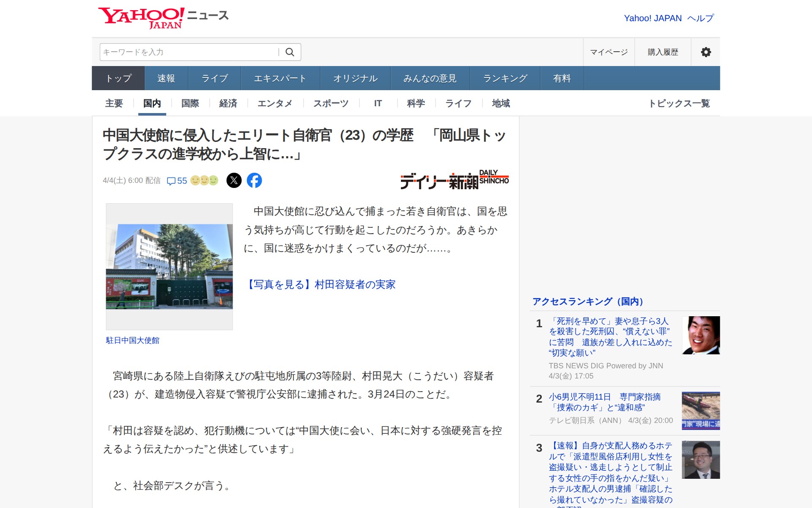Open settings via the gear icon
Image resolution: width=812 pixels, height=508 pixels.
click(x=705, y=52)
